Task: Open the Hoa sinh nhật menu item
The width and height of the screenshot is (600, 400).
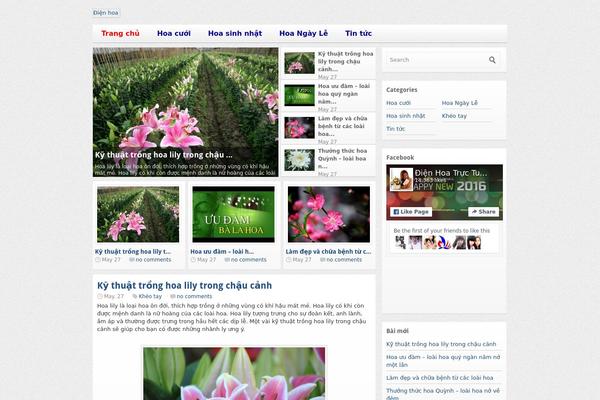Action: (x=235, y=33)
